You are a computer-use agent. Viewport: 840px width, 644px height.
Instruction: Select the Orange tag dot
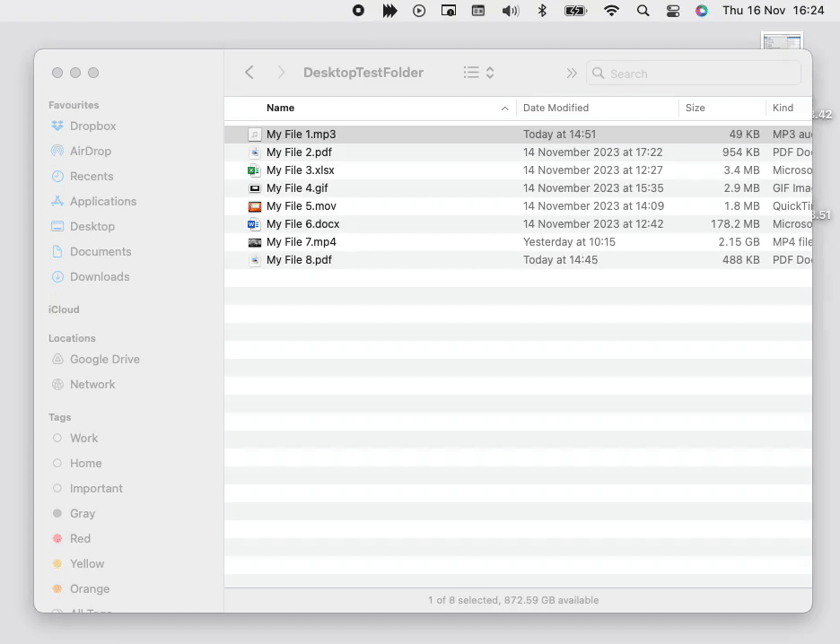coord(57,589)
